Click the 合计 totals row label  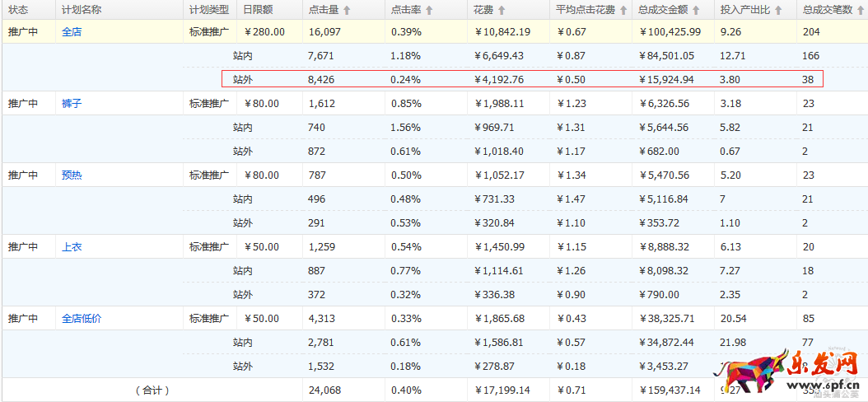(152, 390)
